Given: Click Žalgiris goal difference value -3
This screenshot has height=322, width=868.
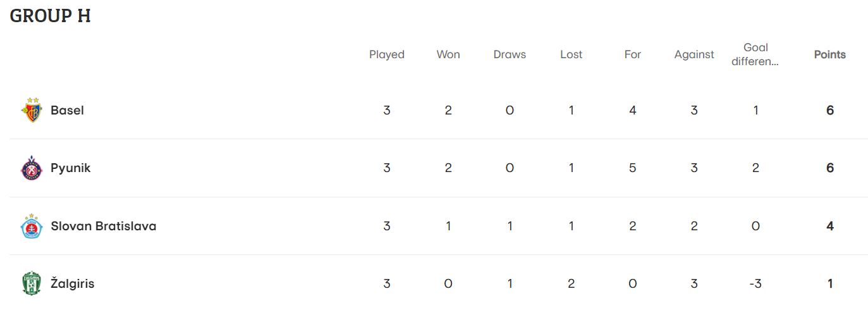Looking at the screenshot, I should coord(755,283).
